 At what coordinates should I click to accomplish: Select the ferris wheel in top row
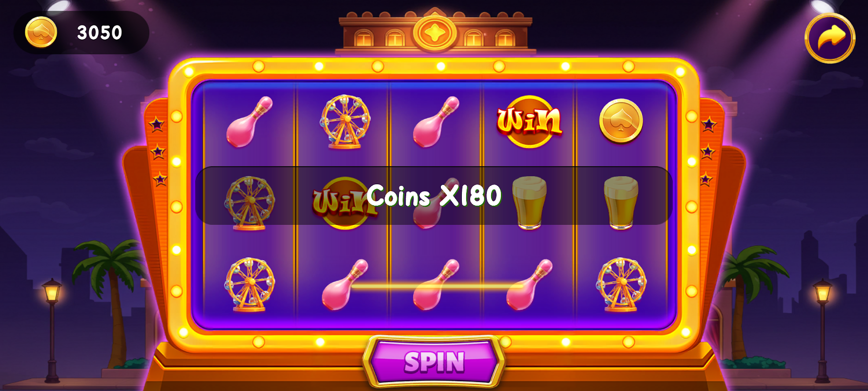coord(345,122)
